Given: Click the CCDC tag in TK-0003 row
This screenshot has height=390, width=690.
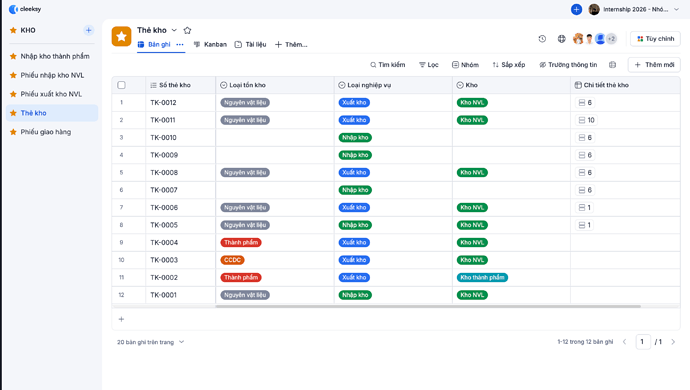Looking at the screenshot, I should [x=232, y=260].
